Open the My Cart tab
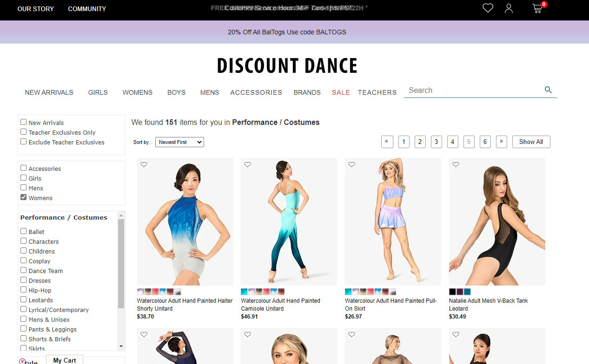The height and width of the screenshot is (364, 589). tap(65, 360)
